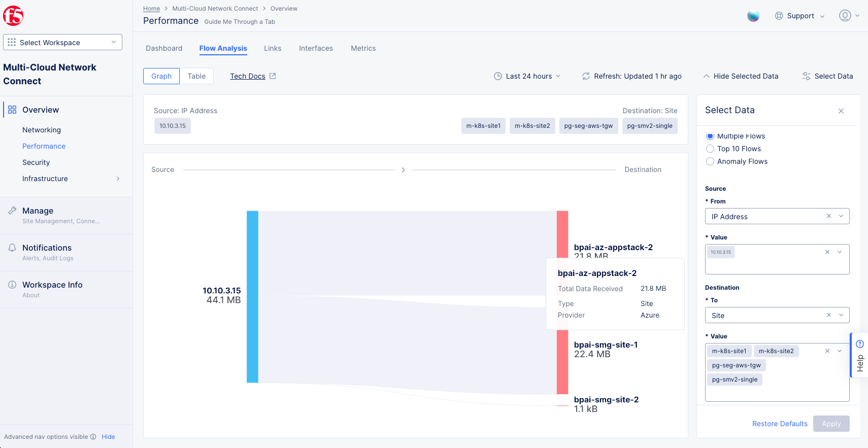Click the Tech Docs external link icon
The width and height of the screenshot is (868, 448).
[273, 76]
